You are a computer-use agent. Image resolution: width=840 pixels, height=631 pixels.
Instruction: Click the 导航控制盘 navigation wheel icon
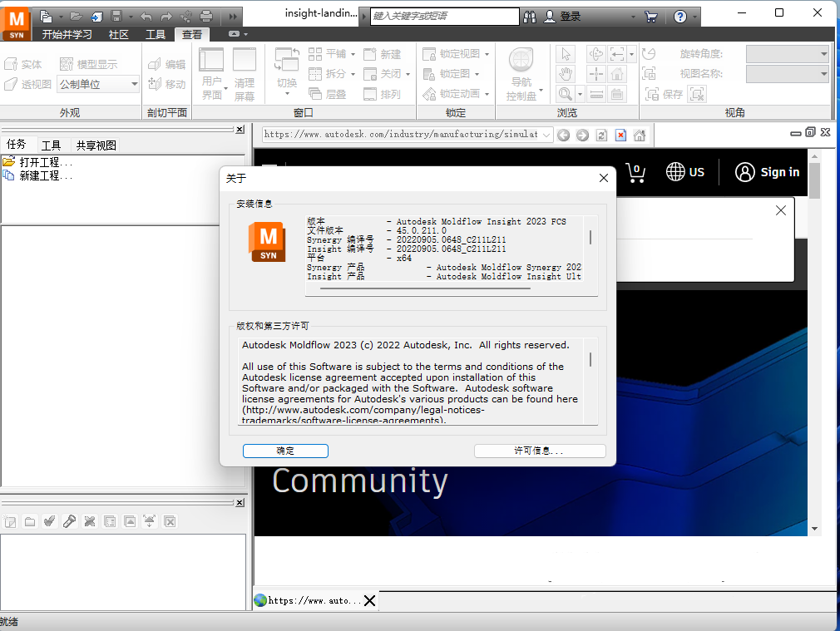(521, 60)
